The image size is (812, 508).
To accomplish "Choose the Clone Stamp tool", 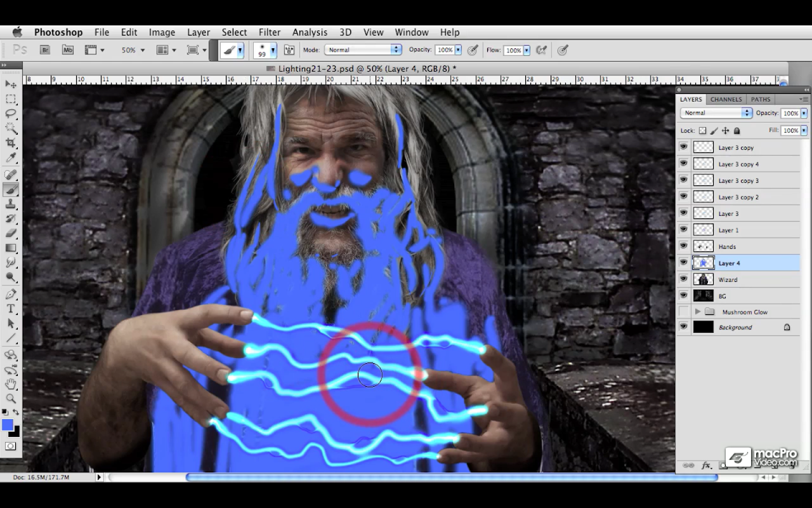I will (x=11, y=204).
